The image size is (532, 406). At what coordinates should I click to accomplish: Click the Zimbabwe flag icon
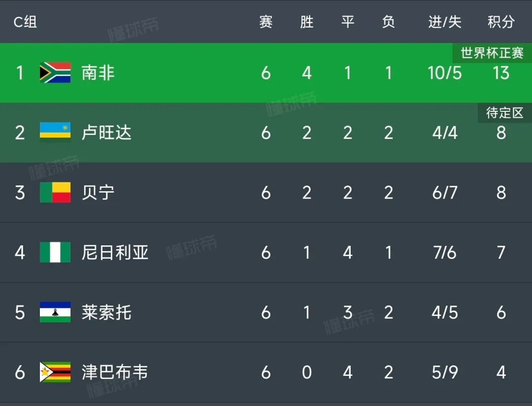tap(55, 372)
